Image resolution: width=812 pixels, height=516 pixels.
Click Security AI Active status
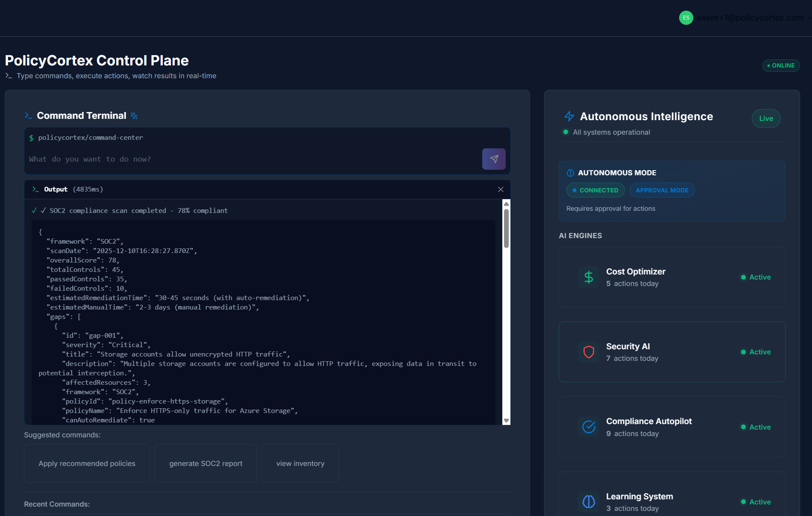point(756,352)
